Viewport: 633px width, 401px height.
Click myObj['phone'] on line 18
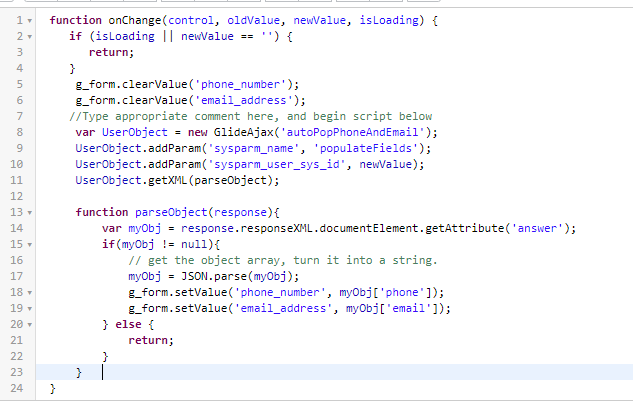click(x=386, y=292)
